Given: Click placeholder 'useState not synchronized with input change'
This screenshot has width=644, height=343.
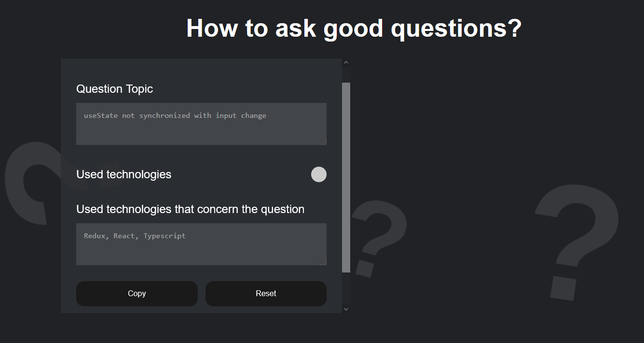Looking at the screenshot, I should click(x=175, y=115).
